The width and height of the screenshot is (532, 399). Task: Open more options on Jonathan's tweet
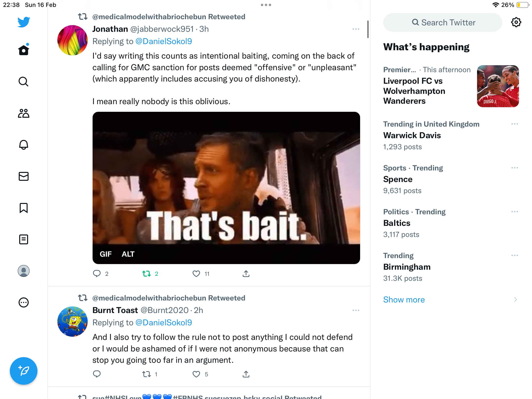pyautogui.click(x=356, y=29)
